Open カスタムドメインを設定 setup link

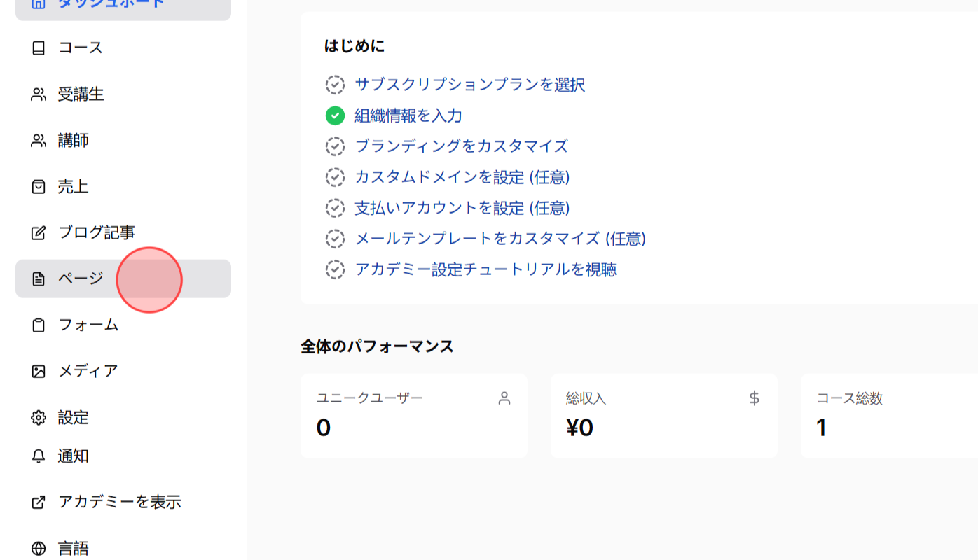pyautogui.click(x=462, y=177)
